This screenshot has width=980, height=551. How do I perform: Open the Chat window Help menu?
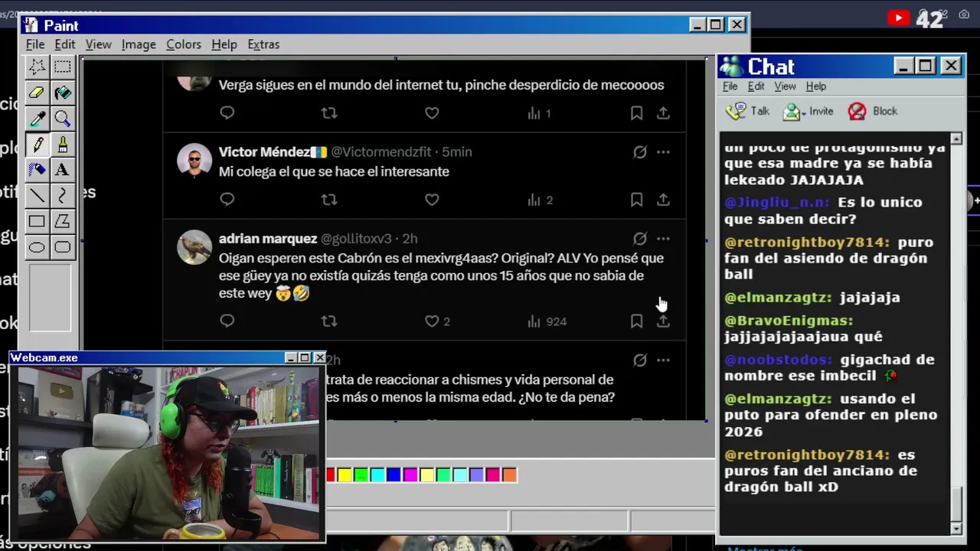pyautogui.click(x=816, y=86)
